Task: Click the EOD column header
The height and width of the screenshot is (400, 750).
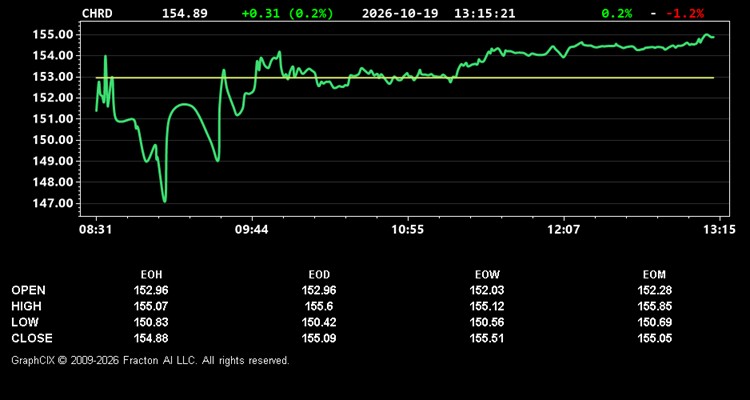Action: click(x=319, y=275)
